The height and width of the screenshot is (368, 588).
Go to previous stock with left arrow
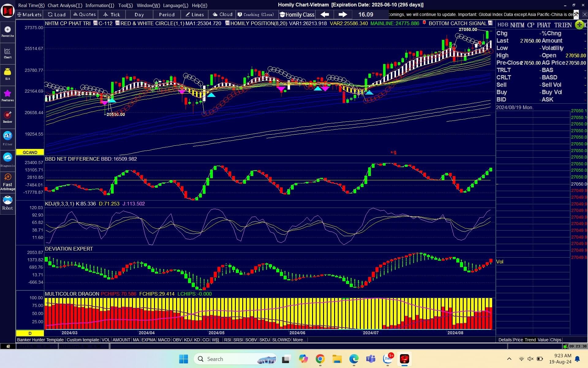pyautogui.click(x=325, y=14)
